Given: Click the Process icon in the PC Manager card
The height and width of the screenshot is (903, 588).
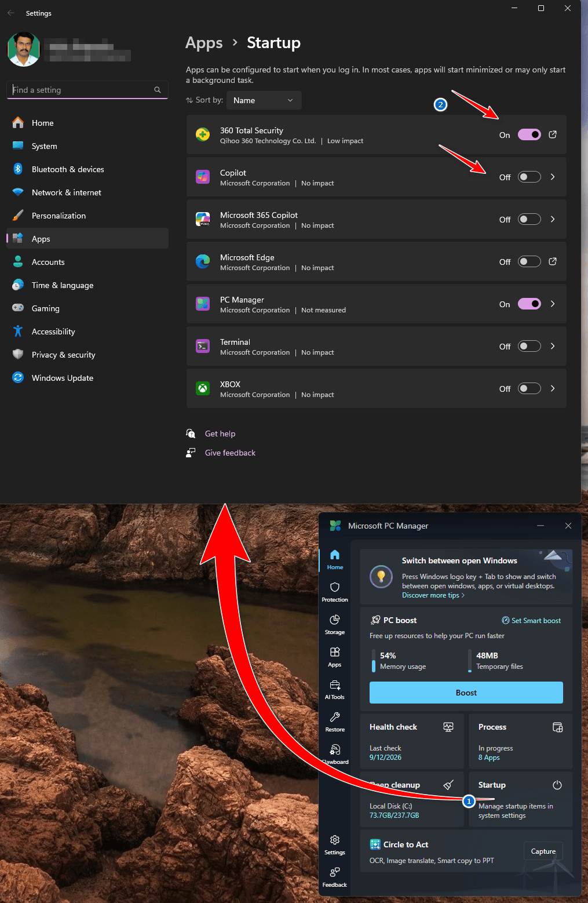Looking at the screenshot, I should pos(557,727).
